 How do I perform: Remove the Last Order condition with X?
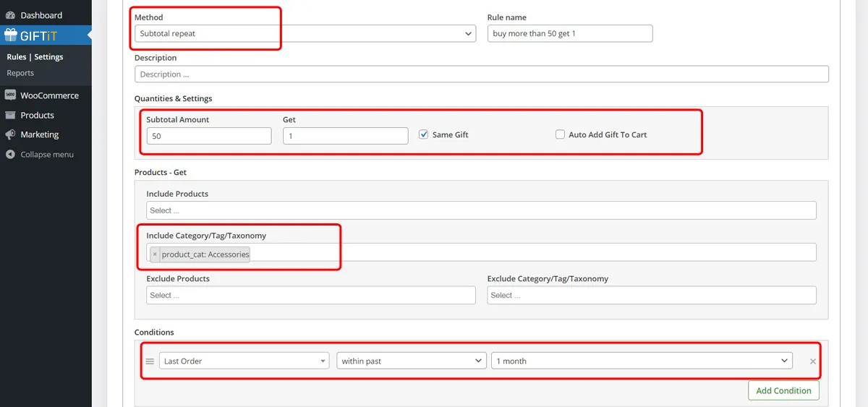(812, 361)
